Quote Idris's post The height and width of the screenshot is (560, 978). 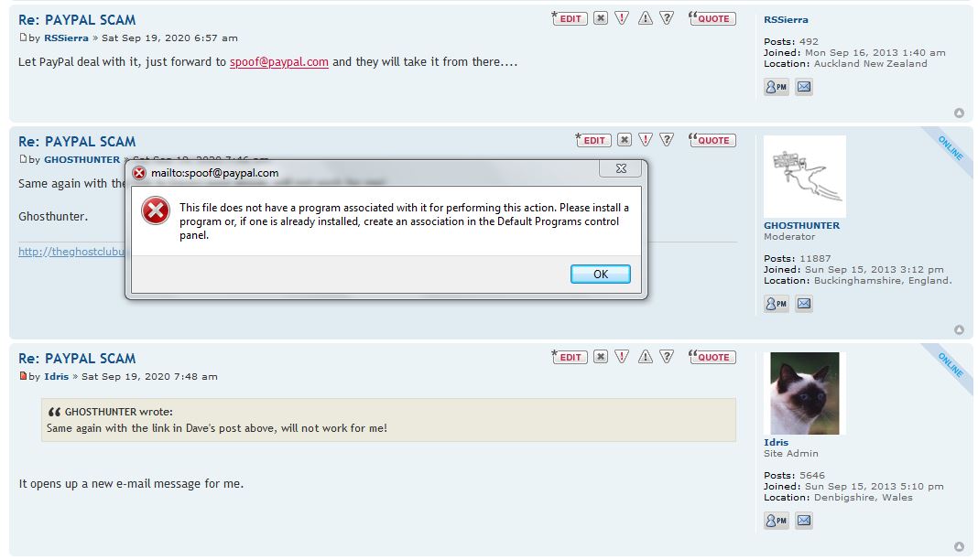tap(712, 357)
